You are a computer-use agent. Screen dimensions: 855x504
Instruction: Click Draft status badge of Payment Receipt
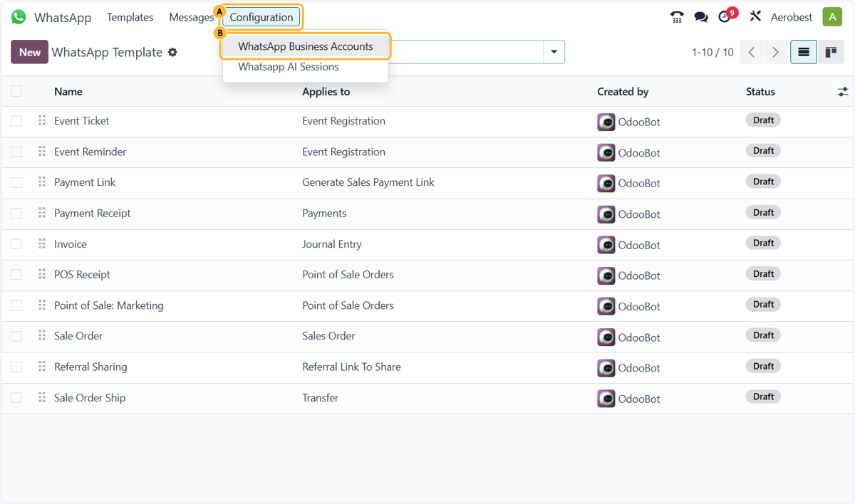763,212
